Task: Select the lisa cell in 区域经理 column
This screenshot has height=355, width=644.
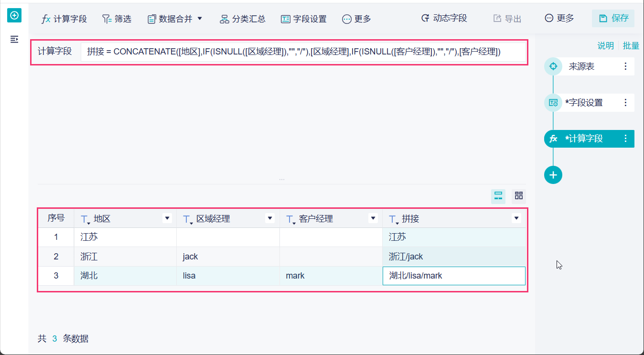Action: coord(228,276)
